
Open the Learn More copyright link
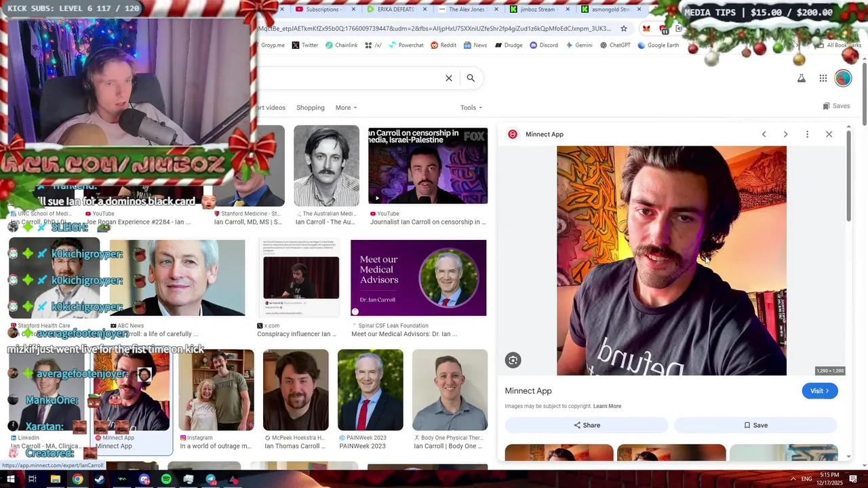point(607,406)
